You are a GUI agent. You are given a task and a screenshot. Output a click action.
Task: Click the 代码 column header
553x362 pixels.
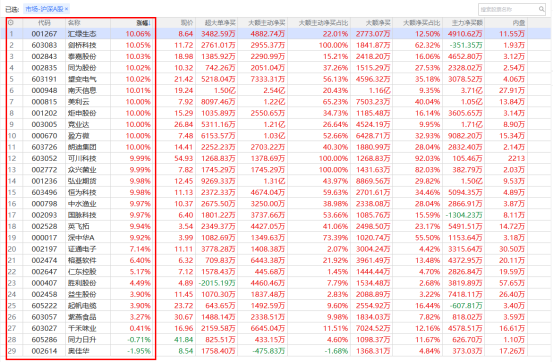click(x=44, y=23)
